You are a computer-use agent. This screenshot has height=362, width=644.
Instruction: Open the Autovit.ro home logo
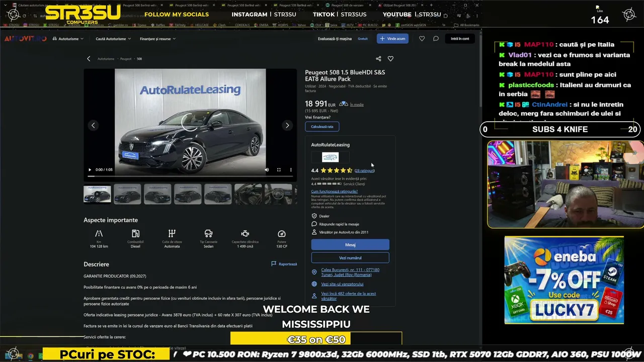[26, 39]
